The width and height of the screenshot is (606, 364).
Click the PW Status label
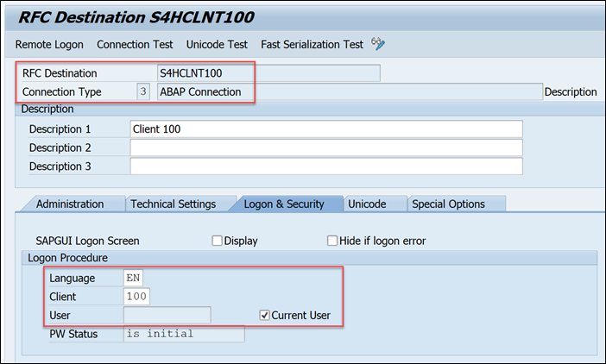(x=73, y=334)
